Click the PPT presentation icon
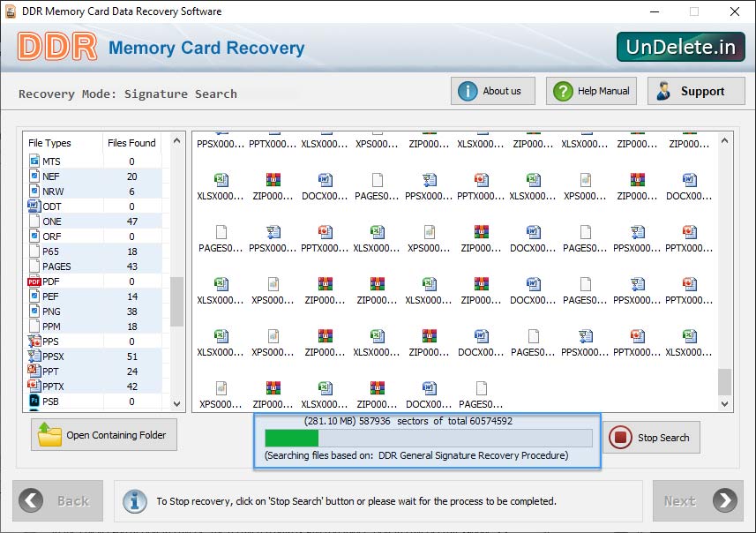756x533 pixels. click(x=34, y=371)
